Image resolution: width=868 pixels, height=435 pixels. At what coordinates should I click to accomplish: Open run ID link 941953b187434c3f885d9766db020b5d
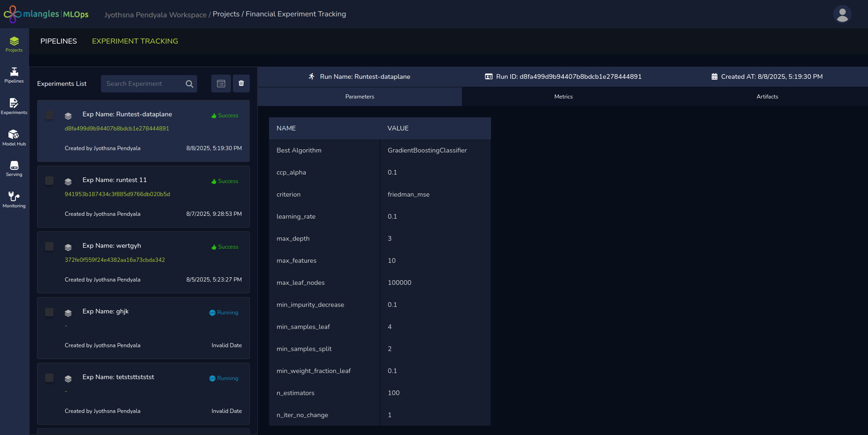(x=117, y=194)
